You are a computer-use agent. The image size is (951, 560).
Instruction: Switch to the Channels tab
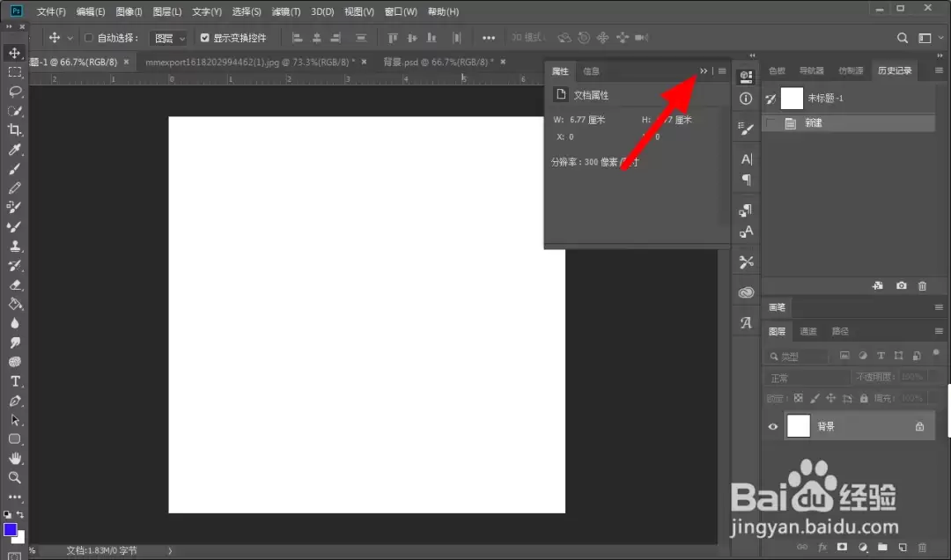point(807,331)
